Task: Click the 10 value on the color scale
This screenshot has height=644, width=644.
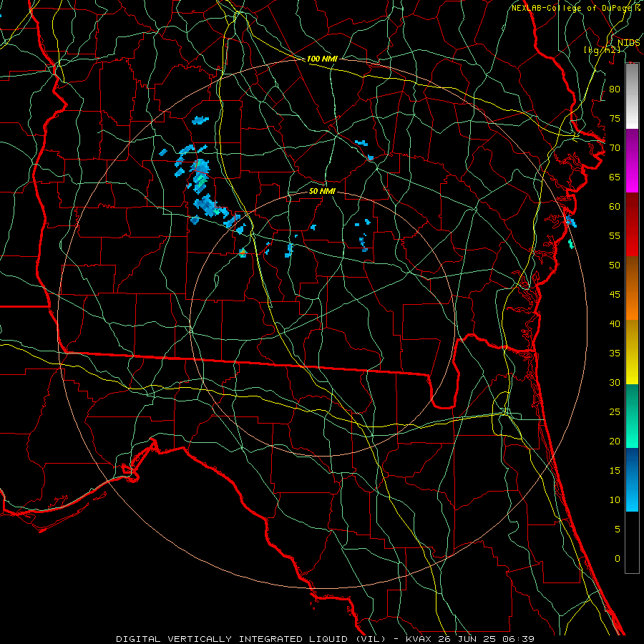Action: [x=615, y=500]
